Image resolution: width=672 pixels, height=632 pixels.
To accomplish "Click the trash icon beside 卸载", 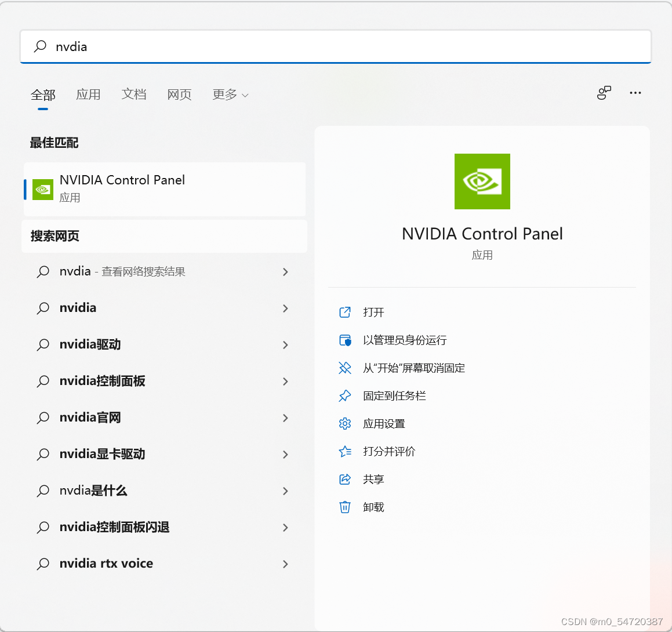I will [x=345, y=507].
